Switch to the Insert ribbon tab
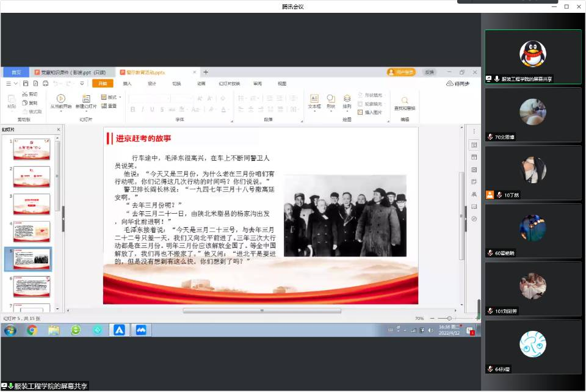This screenshot has height=392, width=586. (127, 84)
